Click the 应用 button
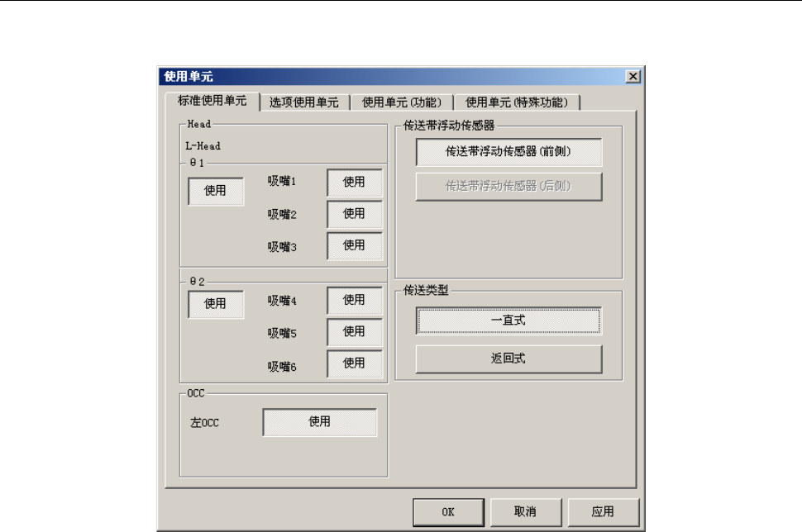802x532 pixels. (604, 512)
